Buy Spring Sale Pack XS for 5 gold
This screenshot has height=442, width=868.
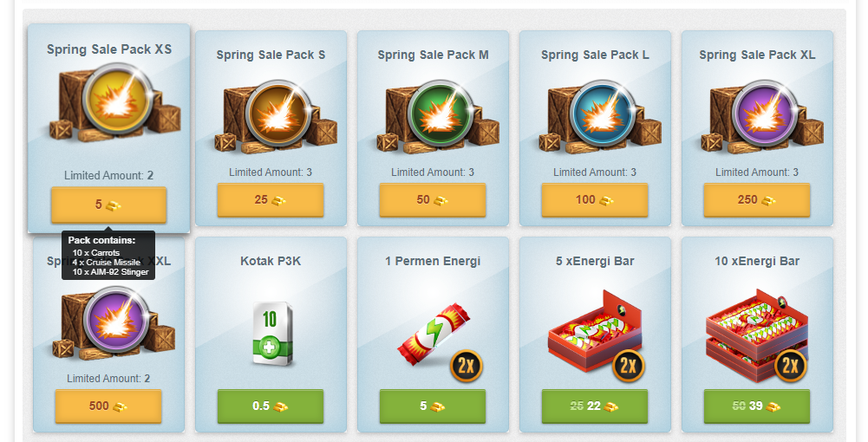[x=108, y=205]
